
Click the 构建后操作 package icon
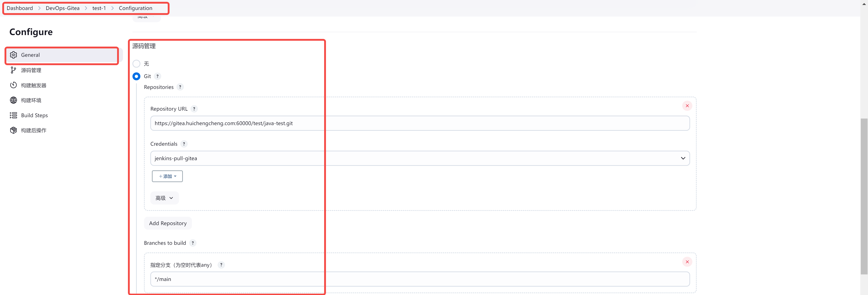14,131
